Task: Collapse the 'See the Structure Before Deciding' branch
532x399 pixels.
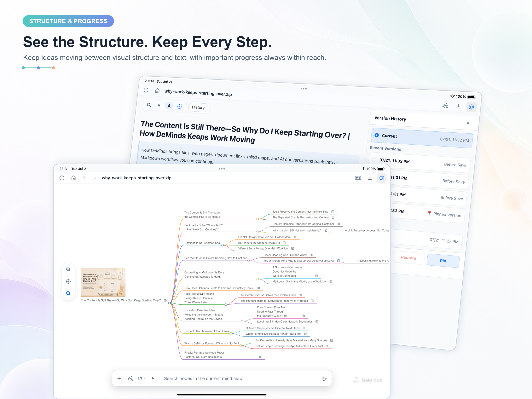Action: 248,260
